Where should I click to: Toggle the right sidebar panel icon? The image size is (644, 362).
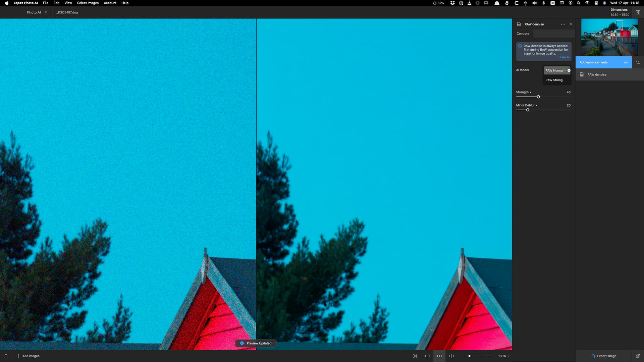638,12
